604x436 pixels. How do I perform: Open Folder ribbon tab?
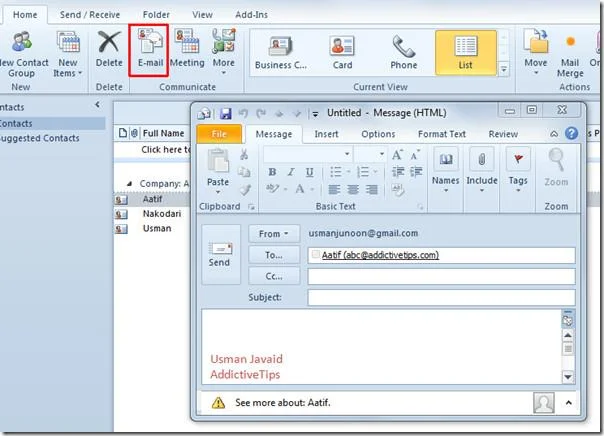156,15
